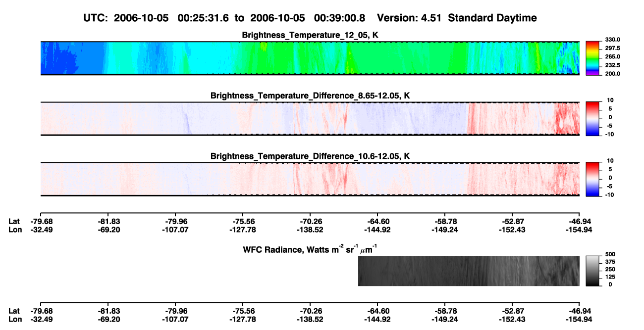Click the 10 tick on the 8.65-12.05 color bar

(x=611, y=100)
